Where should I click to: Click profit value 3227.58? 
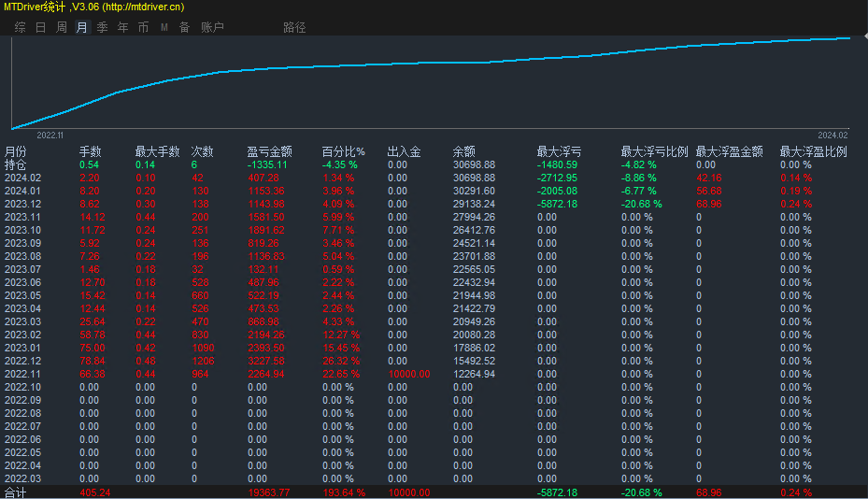(266, 361)
